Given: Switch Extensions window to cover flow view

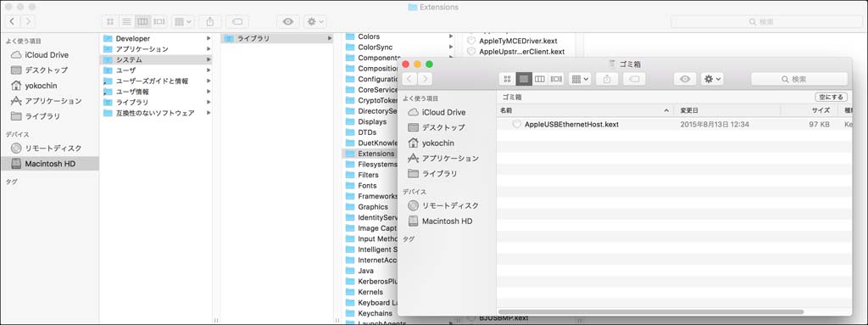Looking at the screenshot, I should tap(159, 21).
